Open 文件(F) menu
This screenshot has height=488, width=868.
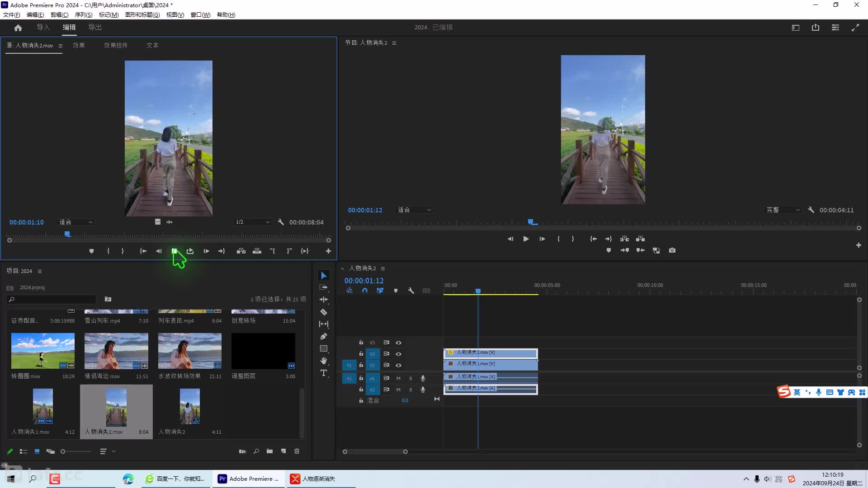(11, 15)
